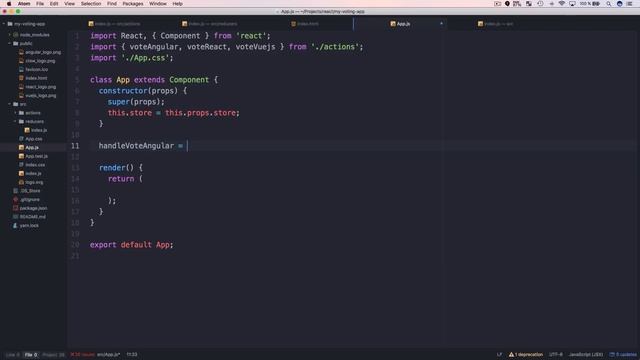Switch to the last index.js src tab
The width and height of the screenshot is (640, 360).
[495, 24]
